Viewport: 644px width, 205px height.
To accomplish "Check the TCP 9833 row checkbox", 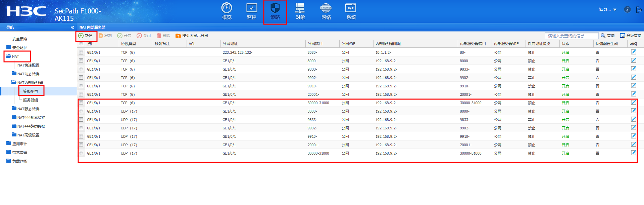I will coord(81,69).
